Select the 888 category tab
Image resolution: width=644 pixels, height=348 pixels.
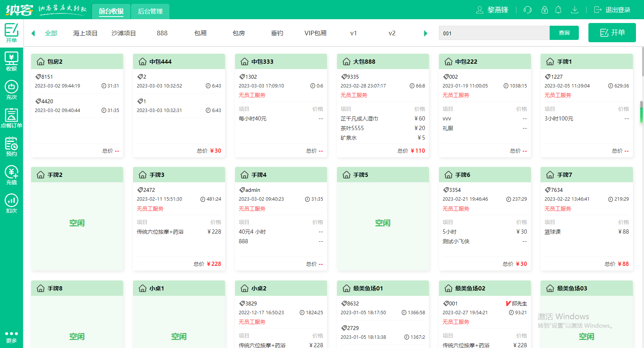(162, 33)
